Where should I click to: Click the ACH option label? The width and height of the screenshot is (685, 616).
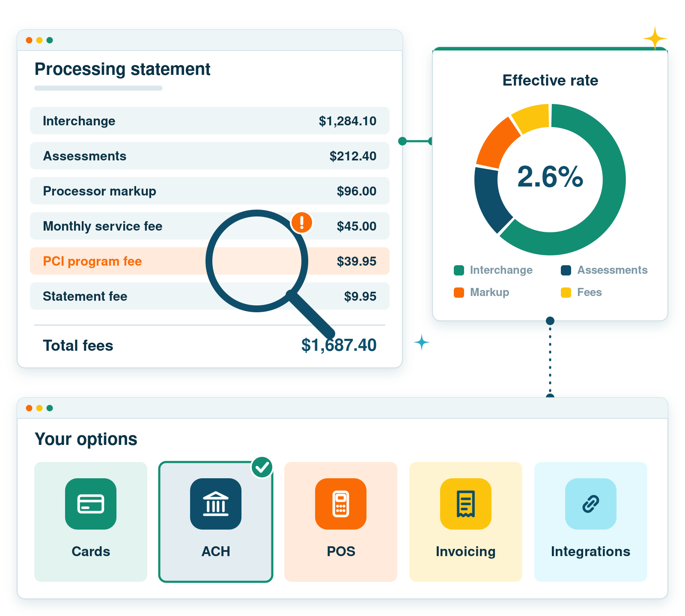coord(216,551)
